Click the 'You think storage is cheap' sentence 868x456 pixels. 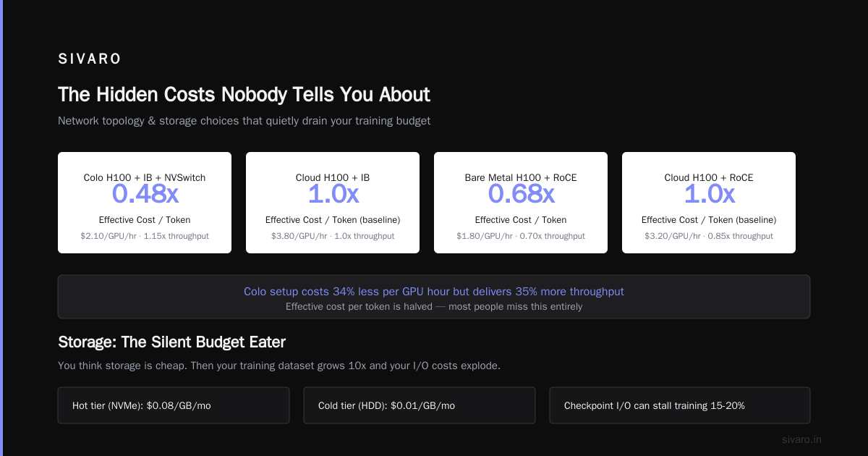[x=279, y=366]
